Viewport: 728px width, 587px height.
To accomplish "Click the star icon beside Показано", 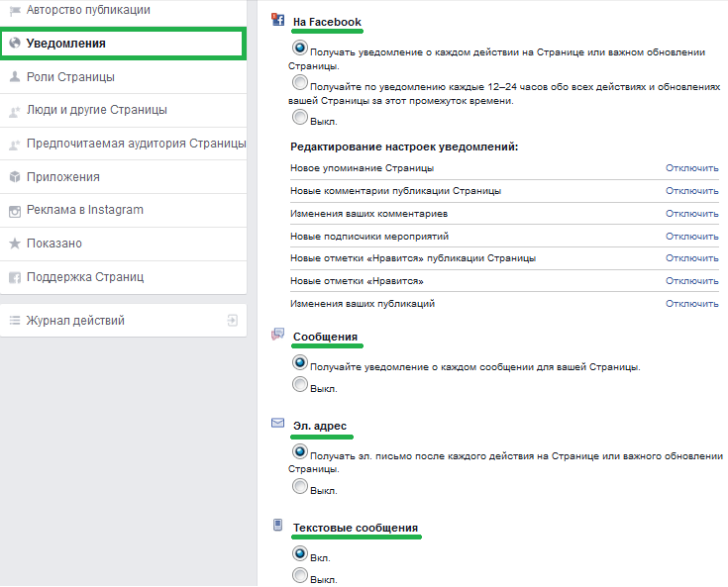I will (x=15, y=244).
